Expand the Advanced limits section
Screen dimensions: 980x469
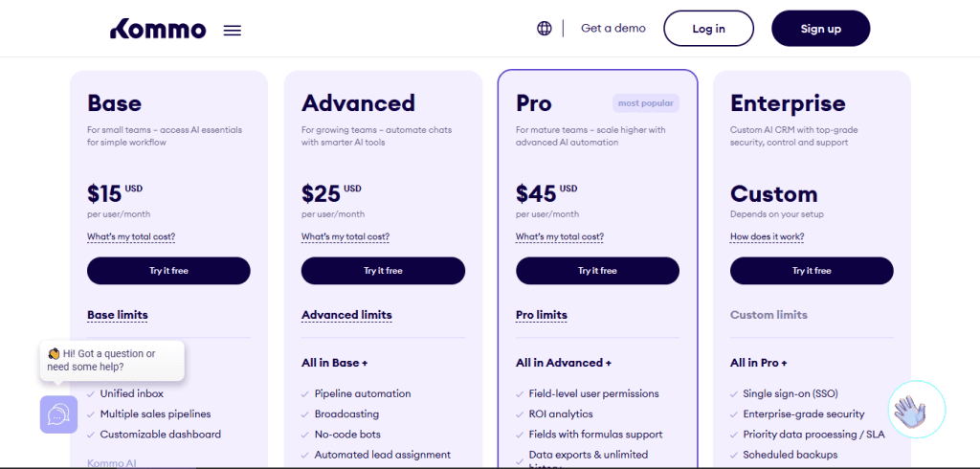click(x=346, y=315)
